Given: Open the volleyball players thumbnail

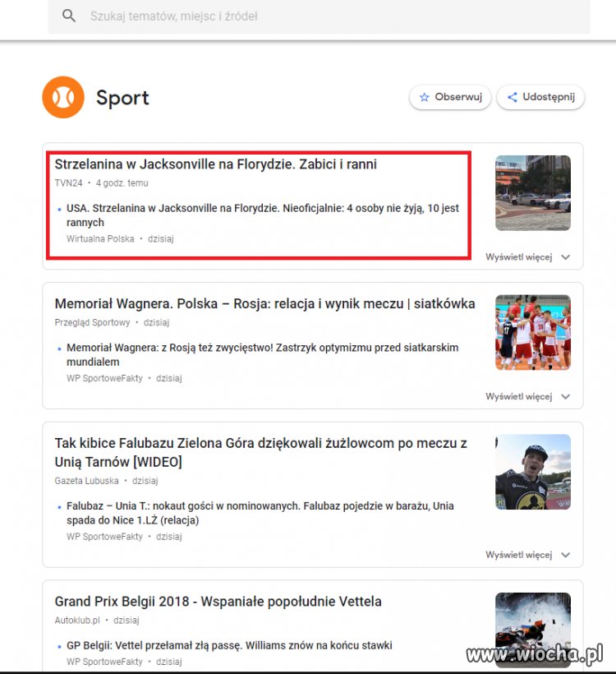Looking at the screenshot, I should click(533, 332).
